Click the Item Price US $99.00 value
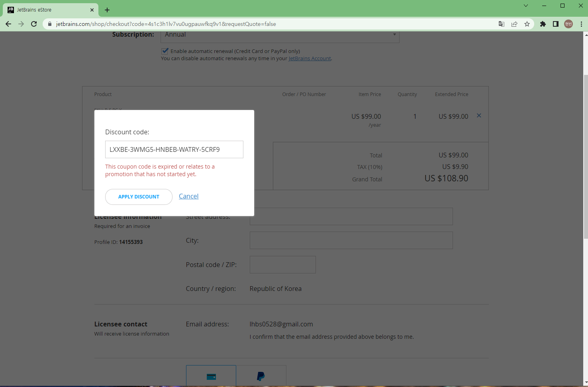588x387 pixels. click(366, 116)
